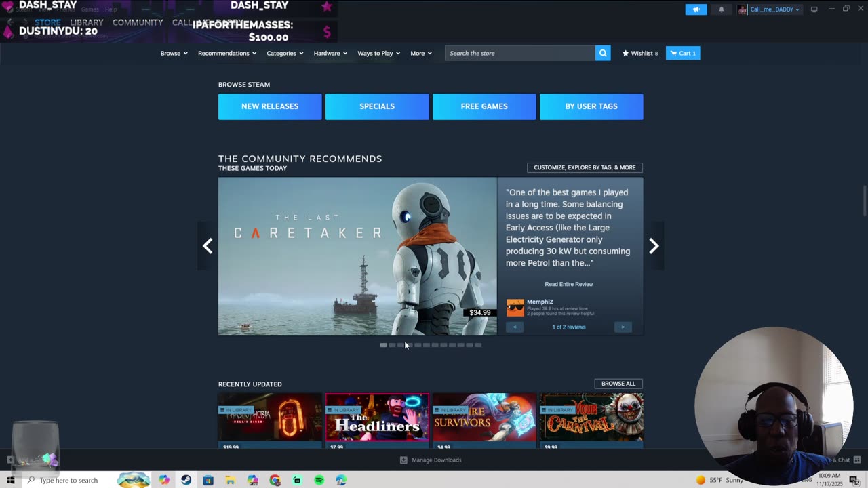Expand the Hardware dropdown
The width and height of the screenshot is (868, 488).
coord(330,53)
